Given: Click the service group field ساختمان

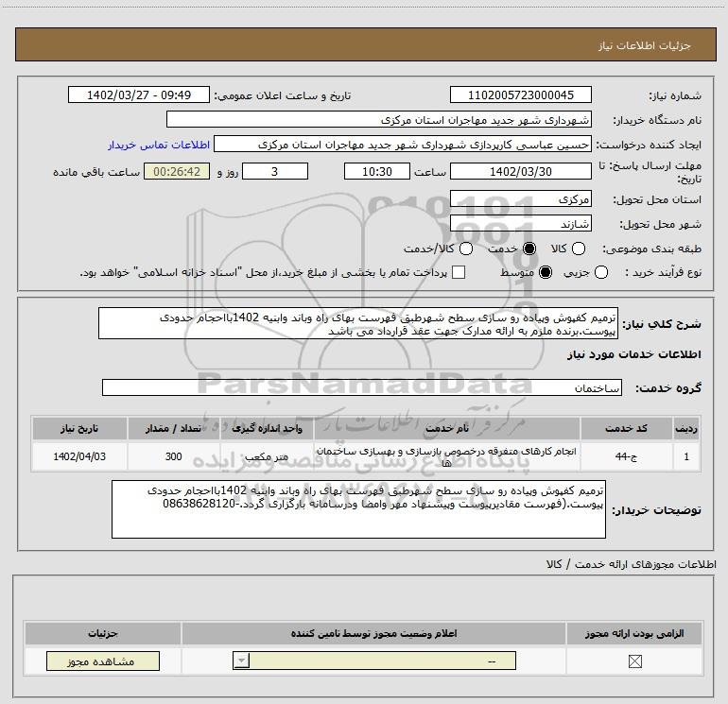Looking at the screenshot, I should pyautogui.click(x=362, y=388).
